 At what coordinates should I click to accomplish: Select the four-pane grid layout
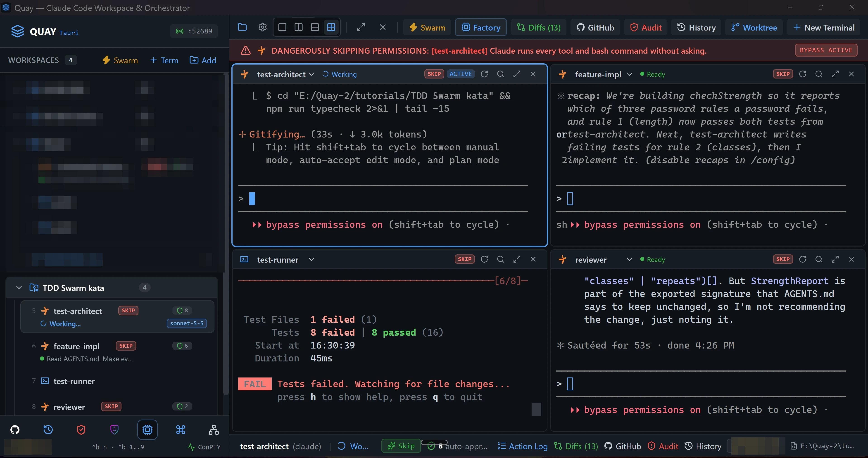click(x=331, y=27)
